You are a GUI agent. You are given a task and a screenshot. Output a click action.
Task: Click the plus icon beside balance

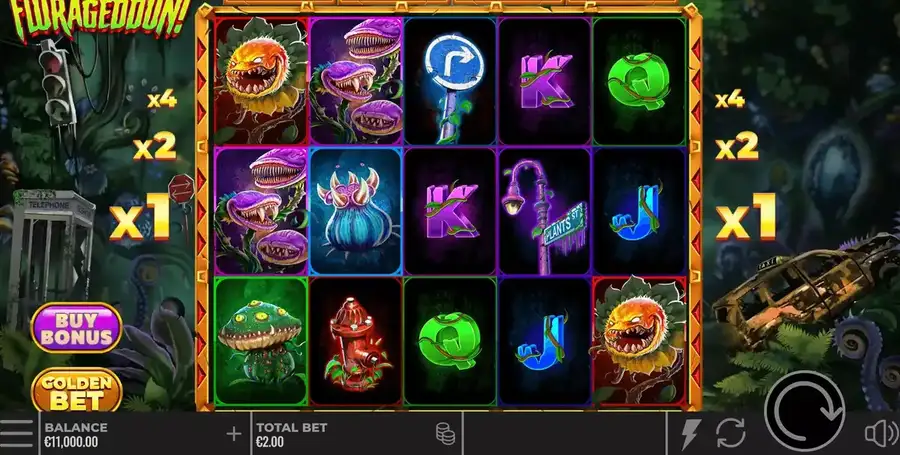(x=234, y=434)
